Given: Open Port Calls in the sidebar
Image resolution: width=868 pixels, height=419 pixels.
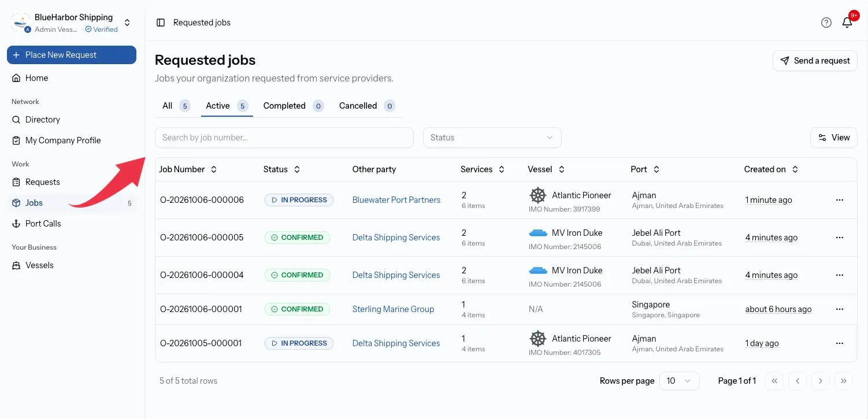Looking at the screenshot, I should click(72, 224).
